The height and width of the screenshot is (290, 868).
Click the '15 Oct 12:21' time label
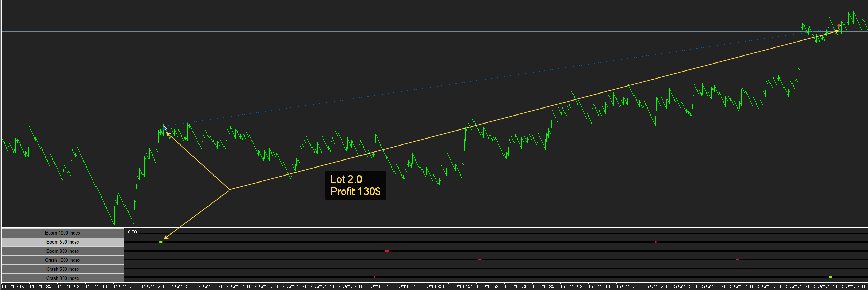pos(629,287)
